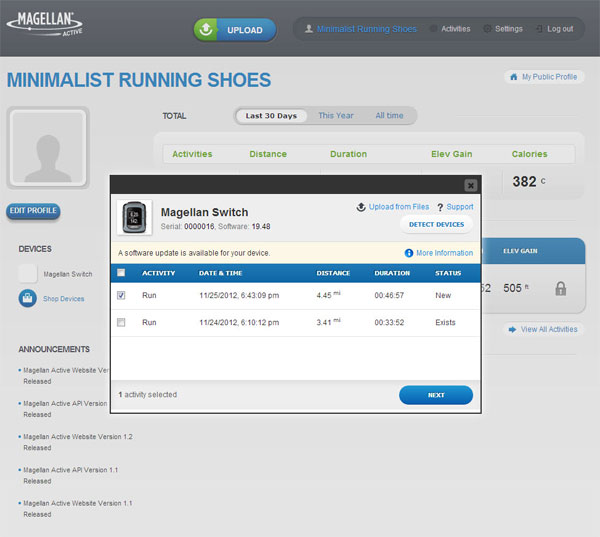
Task: Click the Magellan Switch device icon in the sidebar
Action: 28,274
